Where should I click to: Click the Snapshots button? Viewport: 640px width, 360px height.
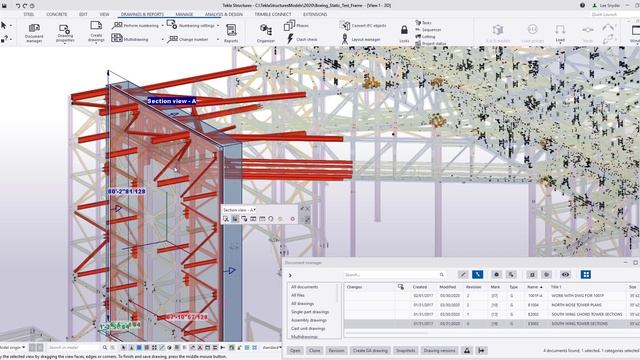(x=405, y=351)
